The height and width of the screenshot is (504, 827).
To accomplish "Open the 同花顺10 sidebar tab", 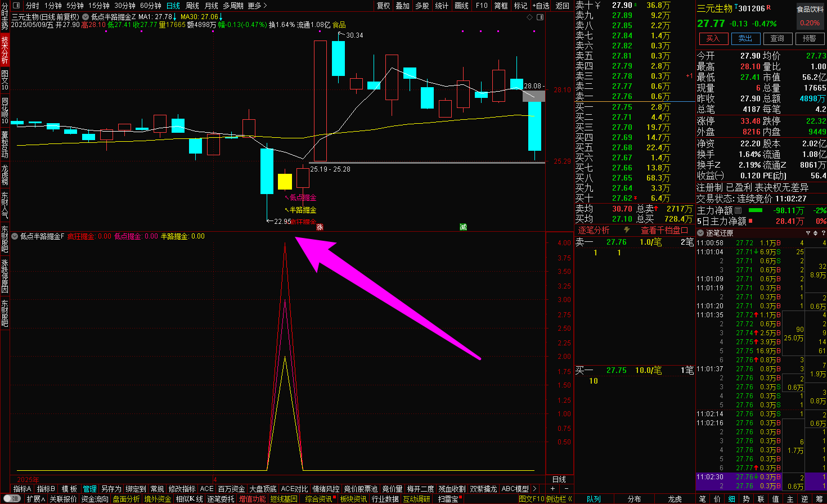I will coord(5,110).
